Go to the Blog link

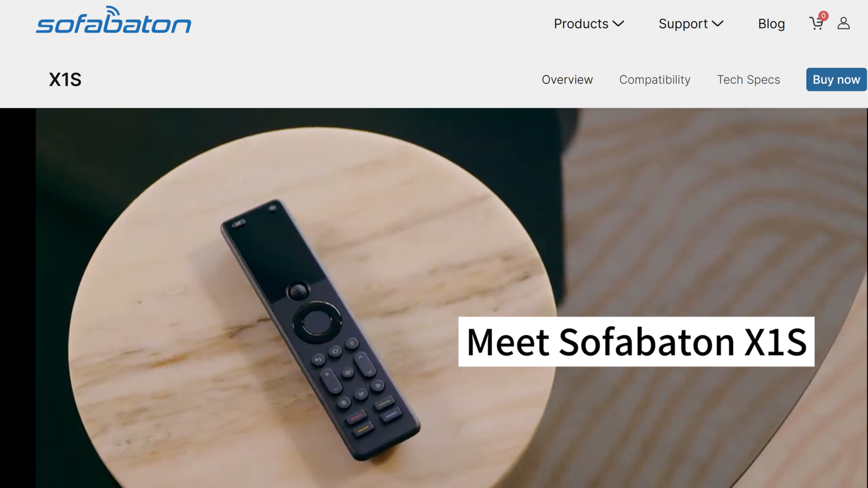coord(771,24)
